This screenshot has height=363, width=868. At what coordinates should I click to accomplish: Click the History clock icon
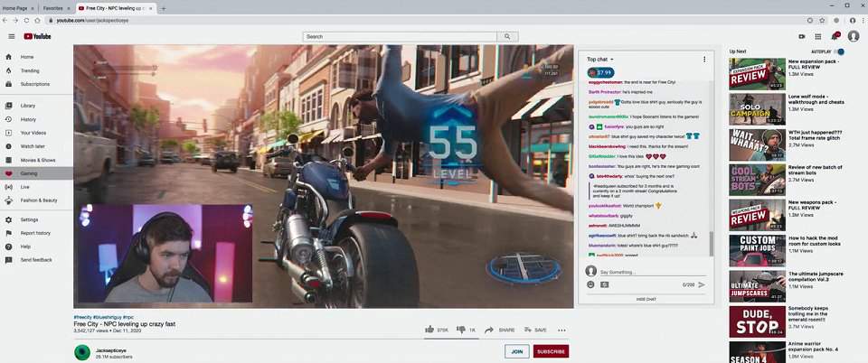(8, 119)
